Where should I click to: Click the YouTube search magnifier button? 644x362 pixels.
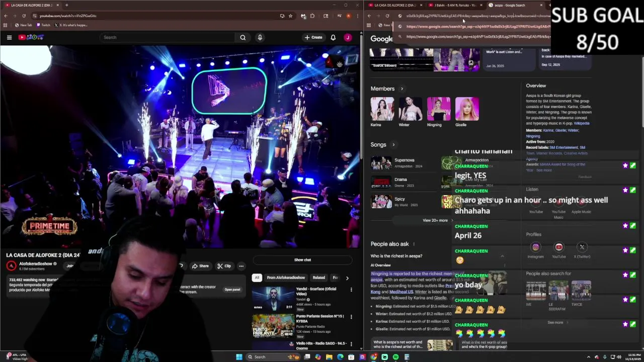[x=243, y=37]
